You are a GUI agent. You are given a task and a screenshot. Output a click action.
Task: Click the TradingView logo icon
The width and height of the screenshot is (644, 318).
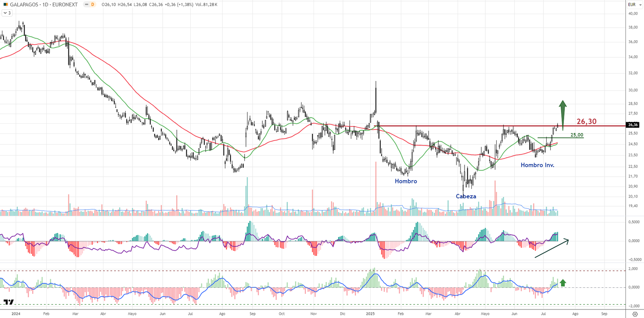tap(8, 302)
